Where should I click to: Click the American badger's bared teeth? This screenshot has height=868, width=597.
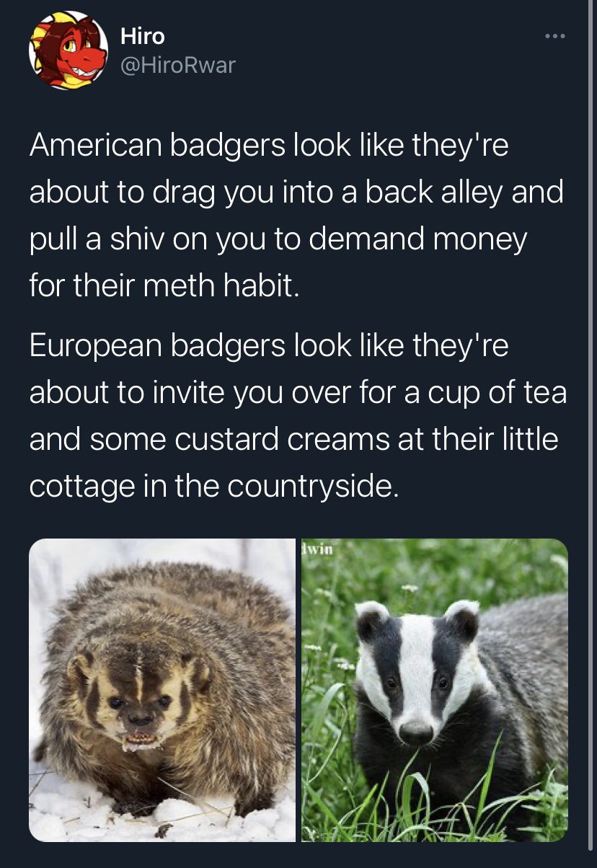(x=141, y=738)
